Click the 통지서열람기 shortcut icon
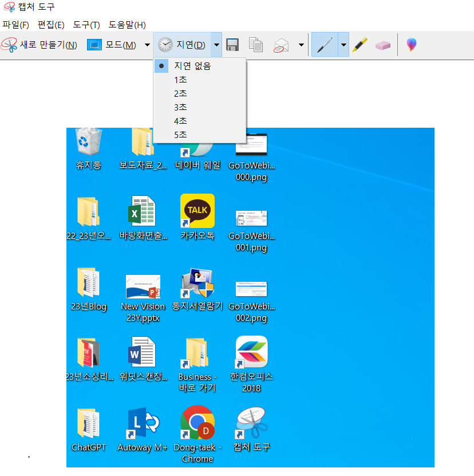Screen dimensions: 474x476 (197, 283)
